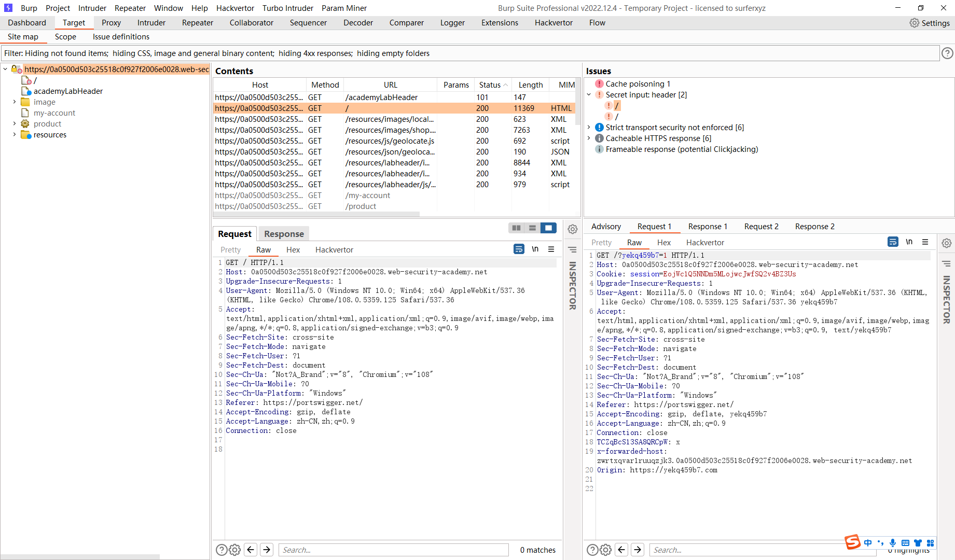955x560 pixels.
Task: Open hamburger menu in left Request editor
Action: [551, 249]
